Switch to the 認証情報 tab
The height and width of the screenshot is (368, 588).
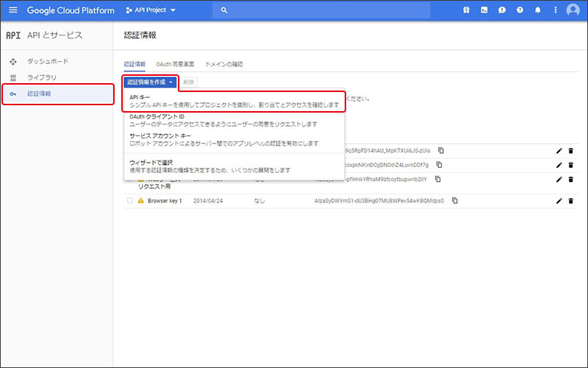[x=135, y=64]
